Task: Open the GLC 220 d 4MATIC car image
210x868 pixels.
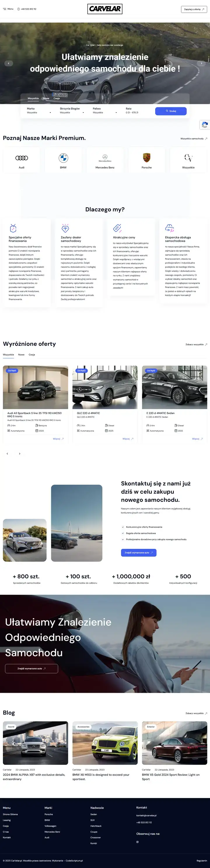Action: 105,387
